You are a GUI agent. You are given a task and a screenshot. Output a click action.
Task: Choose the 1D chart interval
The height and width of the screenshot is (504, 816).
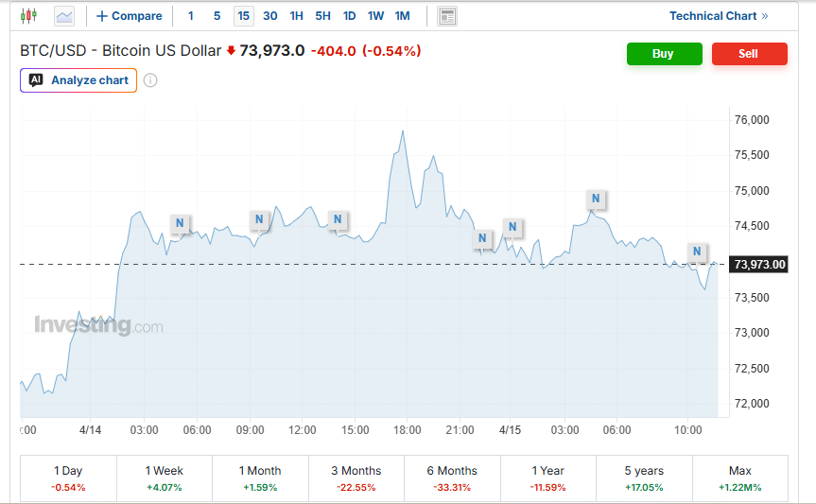[349, 16]
